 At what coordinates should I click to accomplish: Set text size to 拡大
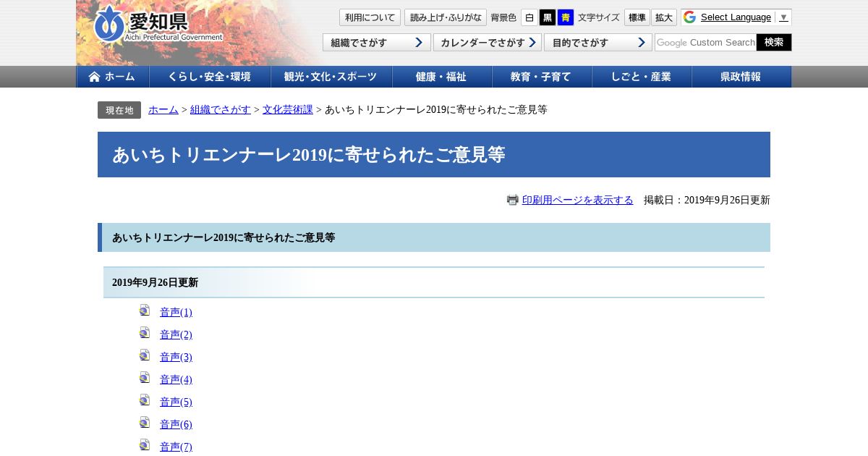point(664,17)
